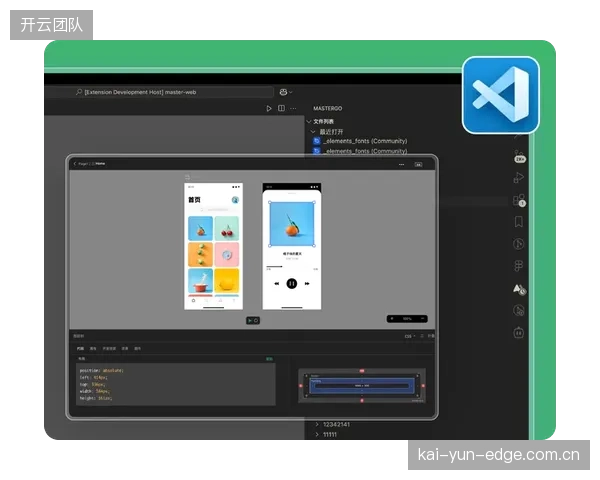Click the avatar icon on the 首页 mockup
This screenshot has height=480, width=600.
click(235, 200)
